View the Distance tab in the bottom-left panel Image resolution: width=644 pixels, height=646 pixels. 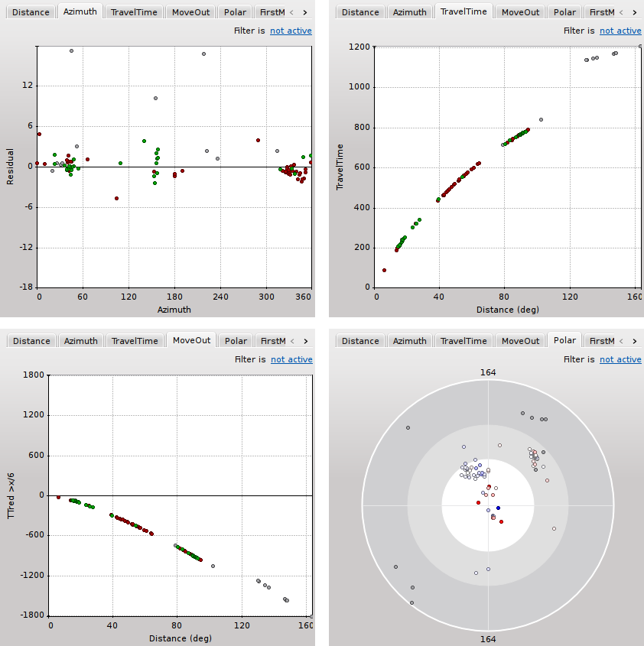pos(31,340)
